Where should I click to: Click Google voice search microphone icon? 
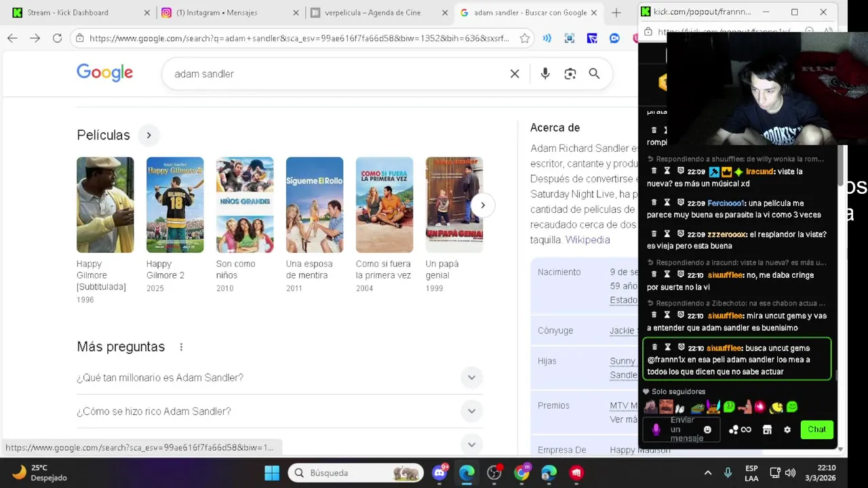click(x=545, y=74)
